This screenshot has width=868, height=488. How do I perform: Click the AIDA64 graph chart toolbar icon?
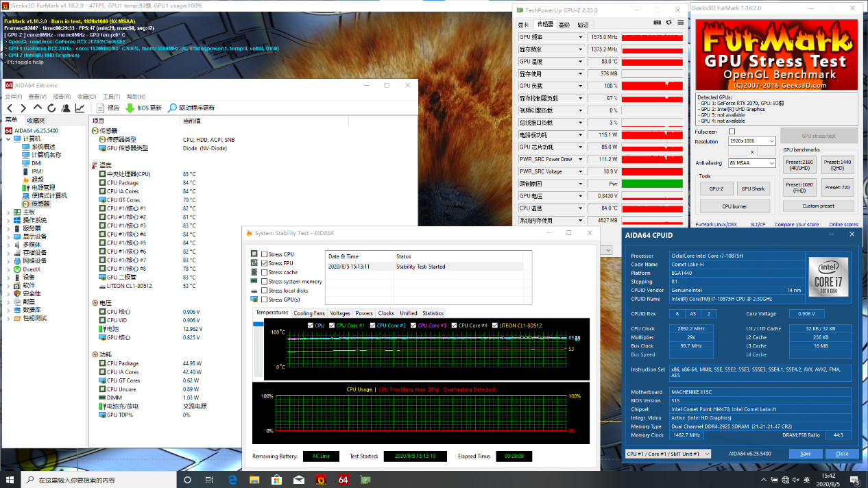80,108
